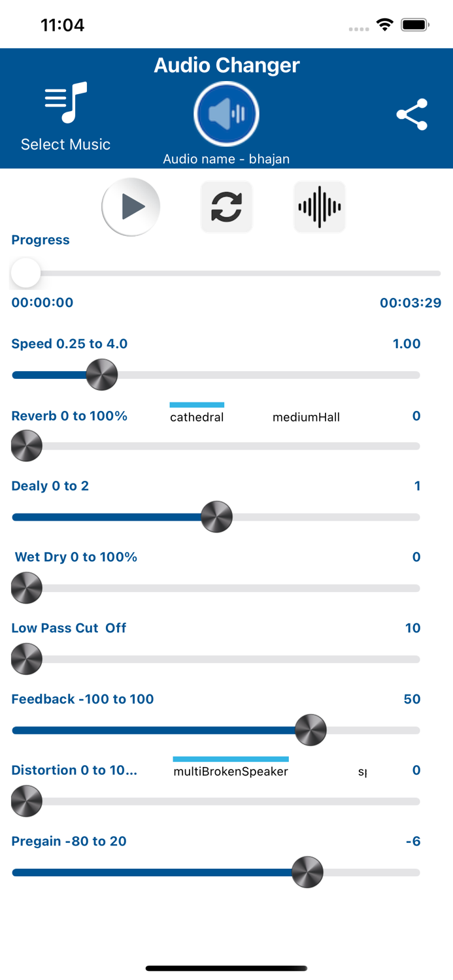Select the mediumHall reverb preset
453x980 pixels.
click(306, 417)
